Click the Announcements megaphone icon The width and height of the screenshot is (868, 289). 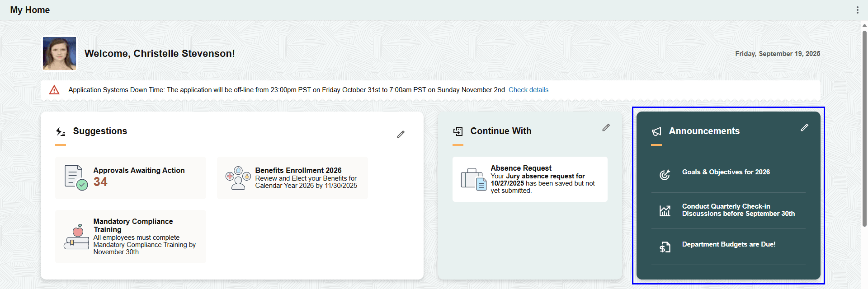tap(656, 131)
